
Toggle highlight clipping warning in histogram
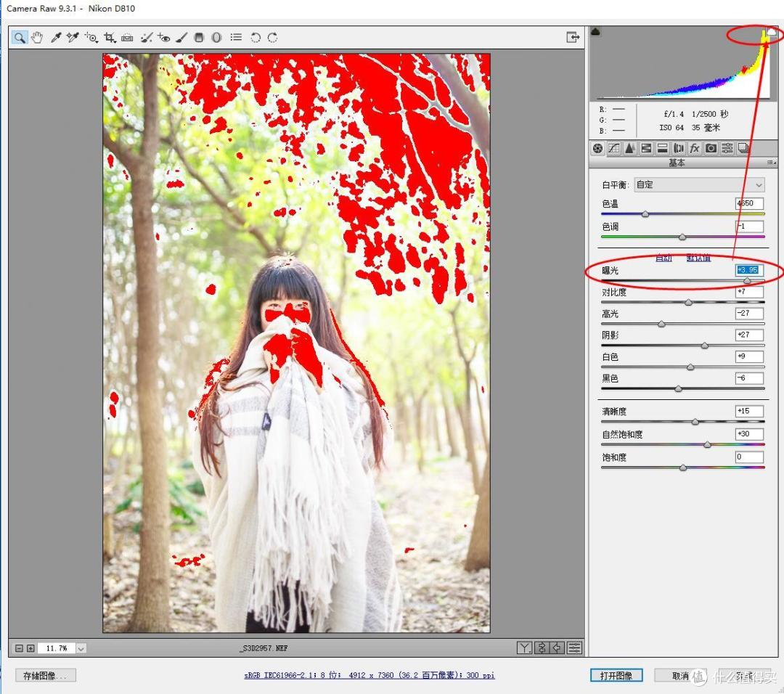point(772,31)
